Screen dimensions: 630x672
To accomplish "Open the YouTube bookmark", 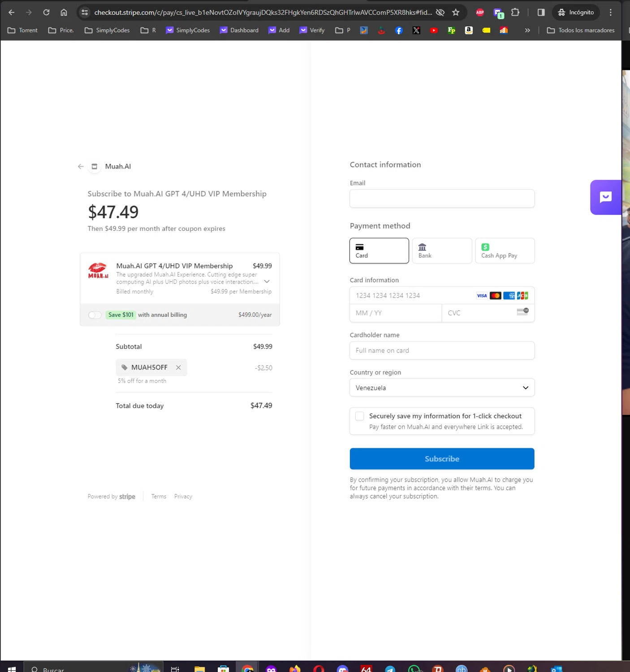I will 434,30.
